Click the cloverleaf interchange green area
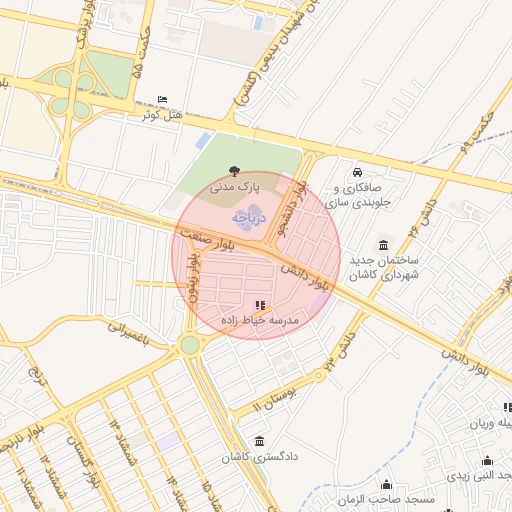Viewport: 512px width, 512px height. coord(72,93)
